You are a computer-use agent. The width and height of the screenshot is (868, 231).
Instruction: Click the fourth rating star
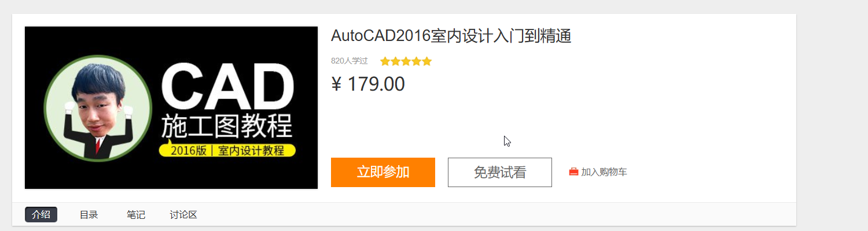click(416, 61)
